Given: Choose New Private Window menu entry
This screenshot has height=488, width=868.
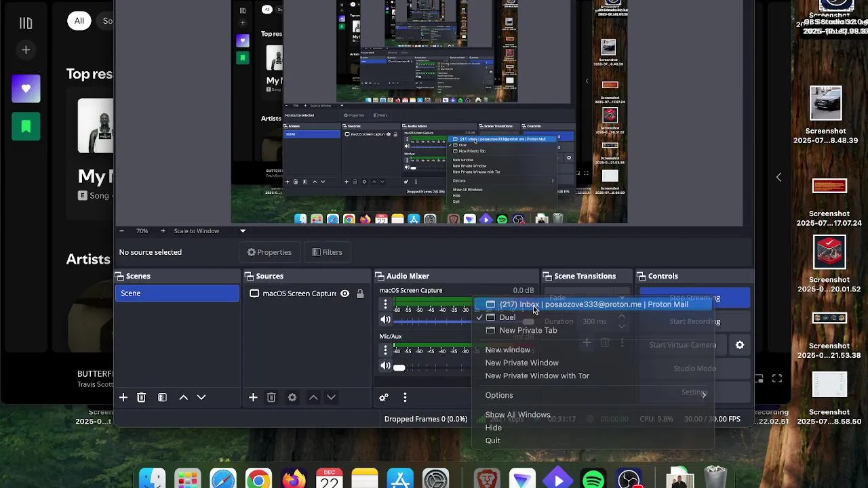Looking at the screenshot, I should coord(521,363).
